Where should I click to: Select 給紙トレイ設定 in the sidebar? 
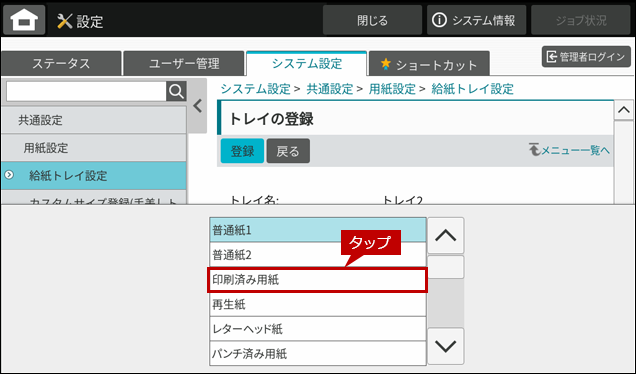pos(94,176)
